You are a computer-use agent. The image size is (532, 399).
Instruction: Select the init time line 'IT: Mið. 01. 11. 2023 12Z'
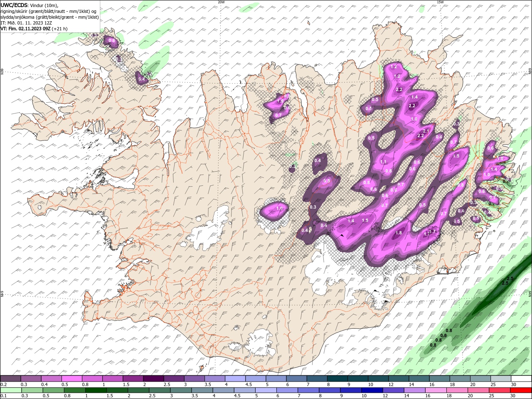tap(25, 23)
